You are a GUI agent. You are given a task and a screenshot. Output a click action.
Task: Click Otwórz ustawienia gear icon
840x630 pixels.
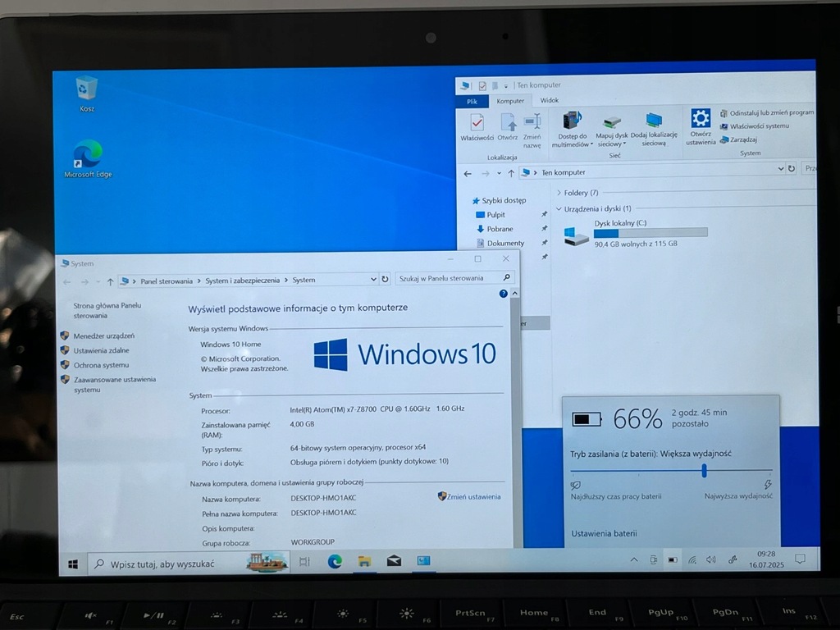click(701, 127)
